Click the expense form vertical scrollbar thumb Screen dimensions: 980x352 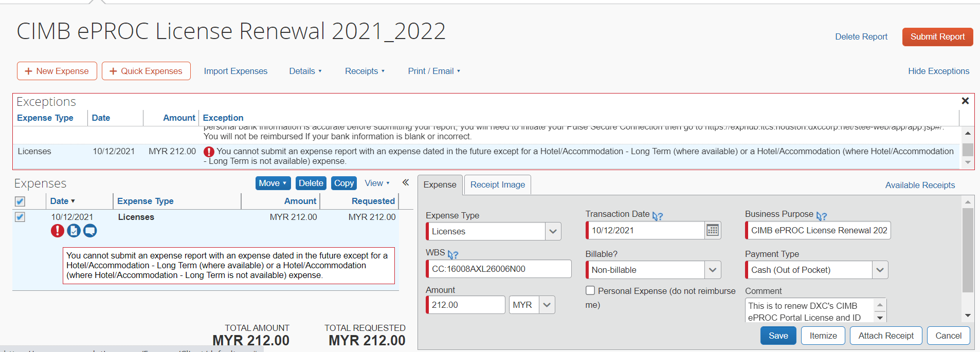968,250
